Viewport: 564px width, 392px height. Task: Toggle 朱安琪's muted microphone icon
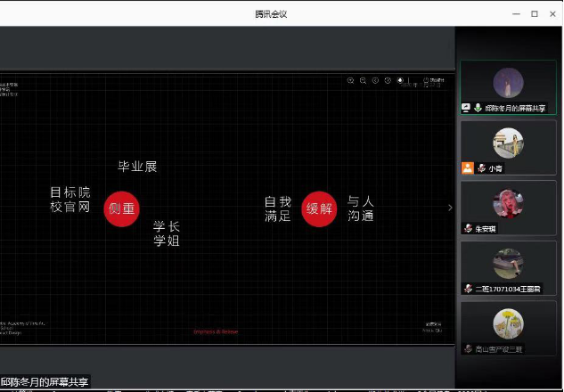468,229
